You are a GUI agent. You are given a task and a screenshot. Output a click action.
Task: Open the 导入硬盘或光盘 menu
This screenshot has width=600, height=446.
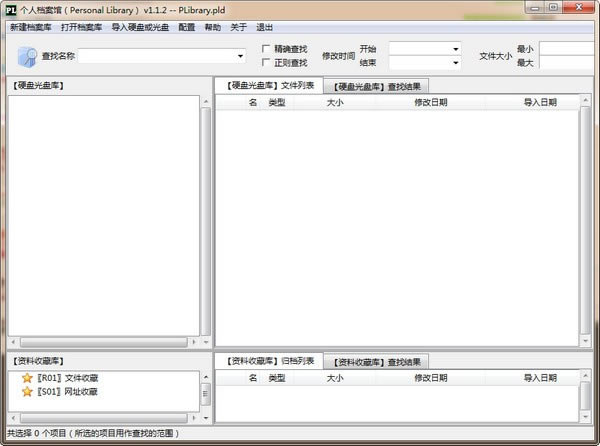pyautogui.click(x=140, y=27)
